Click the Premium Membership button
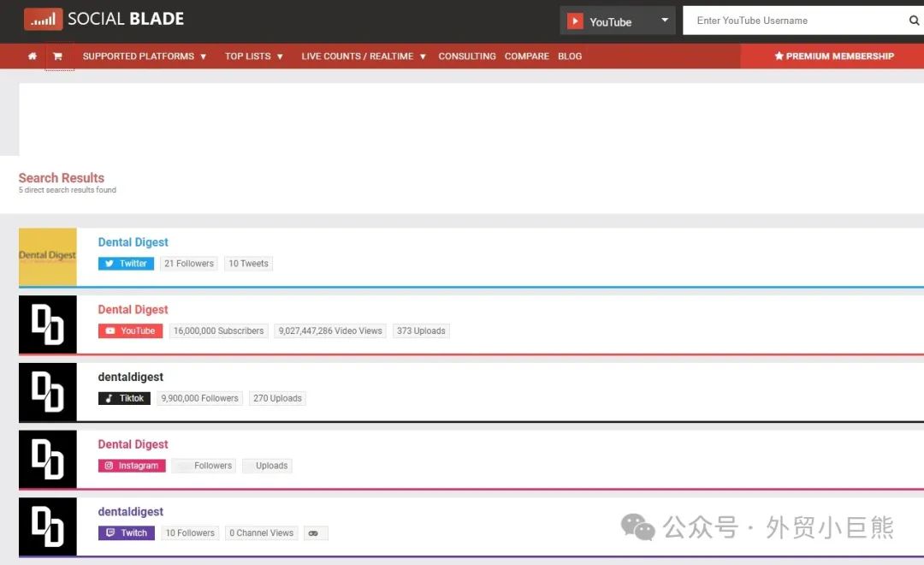 833,56
